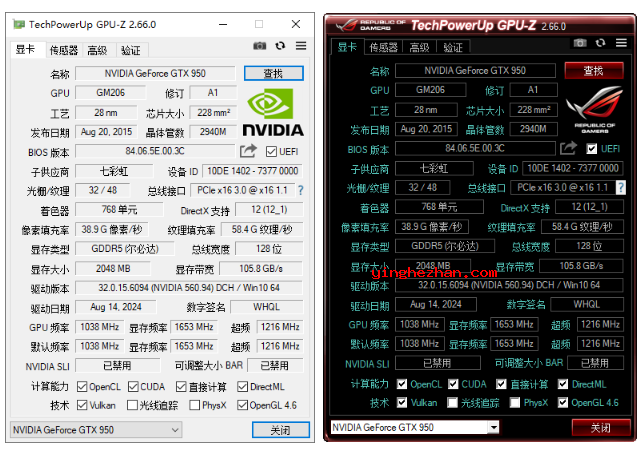Toggle PhysX checkbox in dark ROG window
Viewport: 642px width, 449px height.
click(515, 402)
